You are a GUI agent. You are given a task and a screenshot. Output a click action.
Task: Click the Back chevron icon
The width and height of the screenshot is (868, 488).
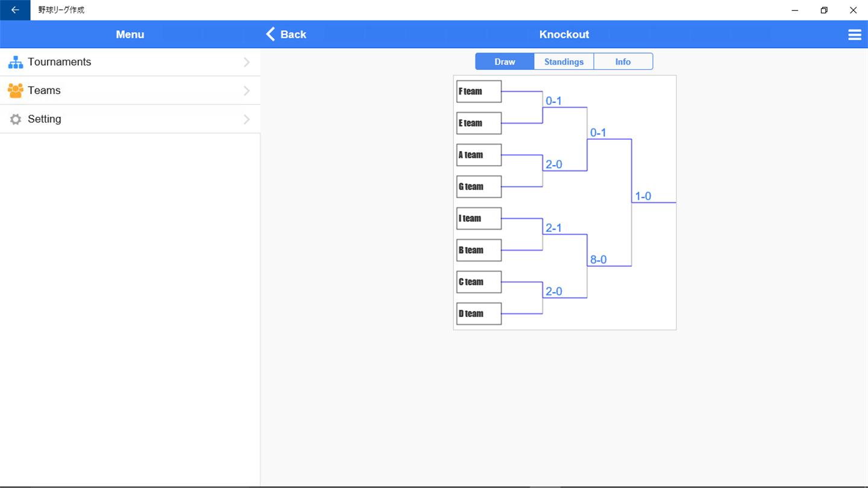coord(271,34)
